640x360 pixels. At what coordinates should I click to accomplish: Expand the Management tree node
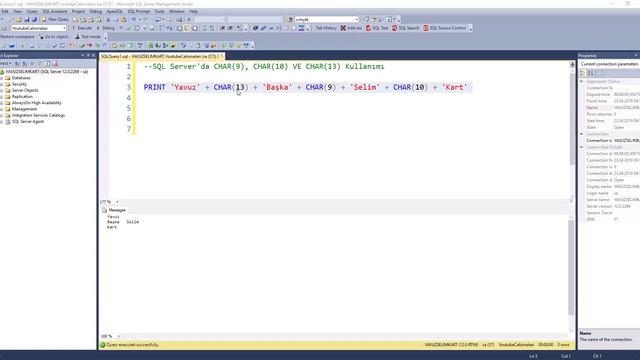2,109
